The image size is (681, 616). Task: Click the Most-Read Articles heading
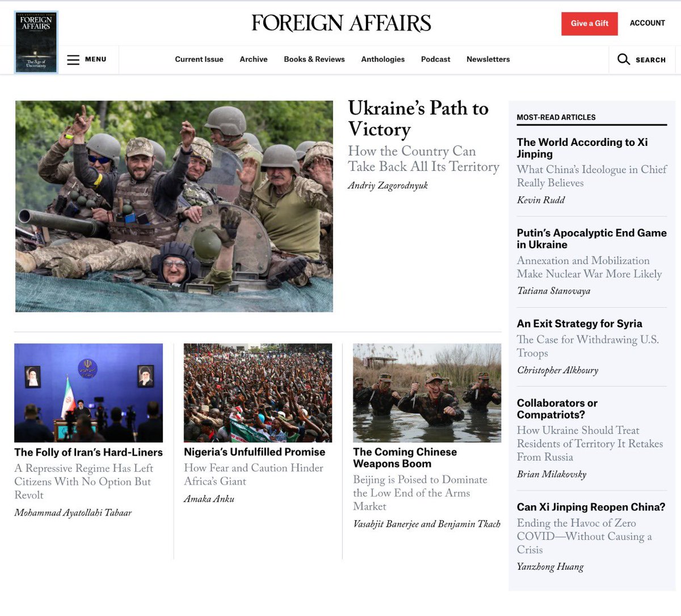556,118
